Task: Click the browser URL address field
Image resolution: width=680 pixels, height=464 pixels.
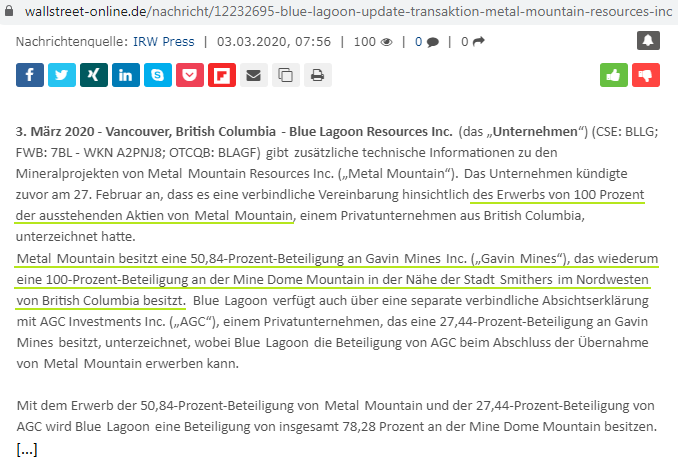Action: tap(340, 10)
